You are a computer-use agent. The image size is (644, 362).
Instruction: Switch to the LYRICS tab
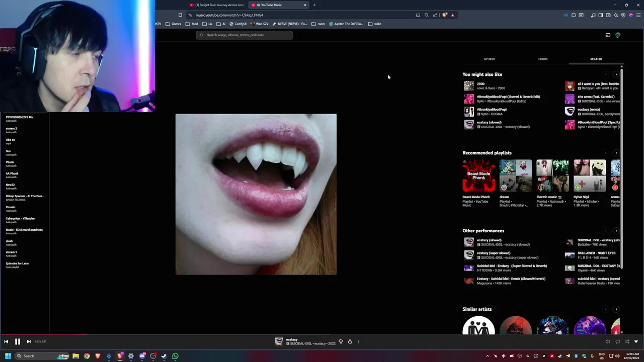tap(543, 59)
